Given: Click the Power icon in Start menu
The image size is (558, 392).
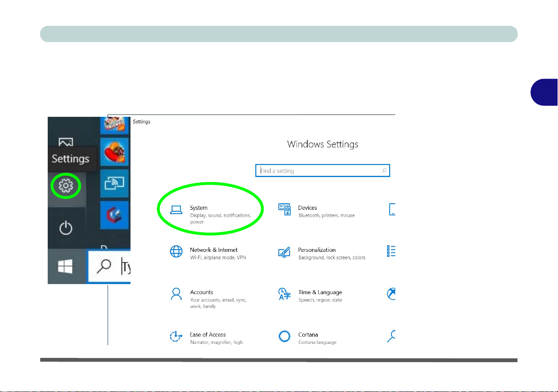Looking at the screenshot, I should 66,228.
